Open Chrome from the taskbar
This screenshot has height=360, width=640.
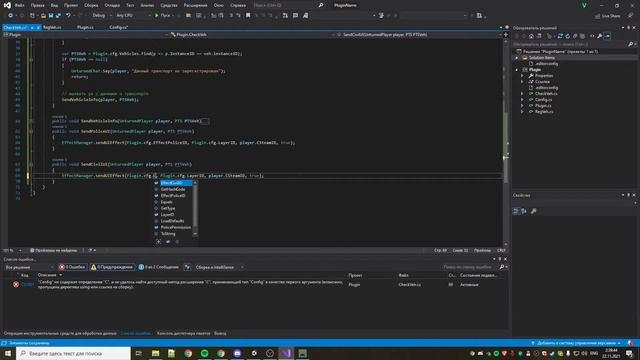tap(188, 353)
